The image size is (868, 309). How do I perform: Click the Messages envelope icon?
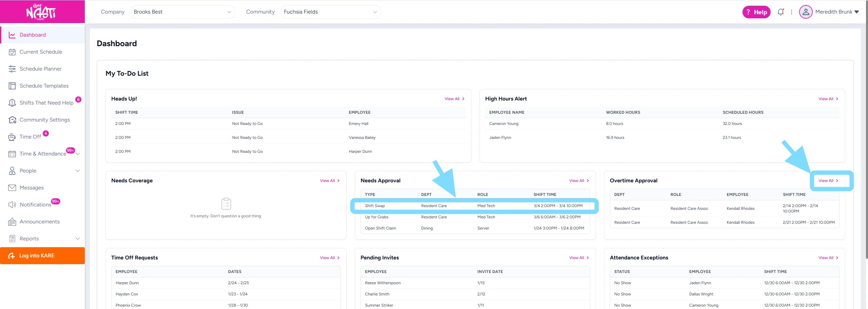[x=12, y=188]
